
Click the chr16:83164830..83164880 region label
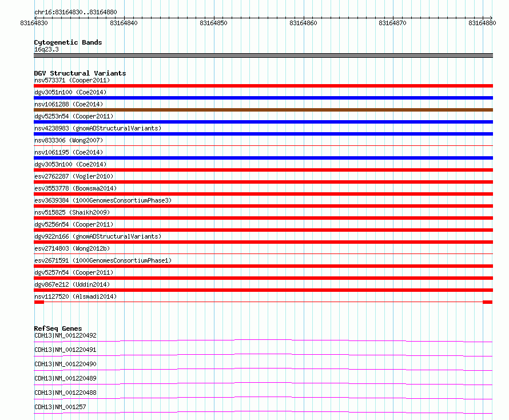[75, 12]
